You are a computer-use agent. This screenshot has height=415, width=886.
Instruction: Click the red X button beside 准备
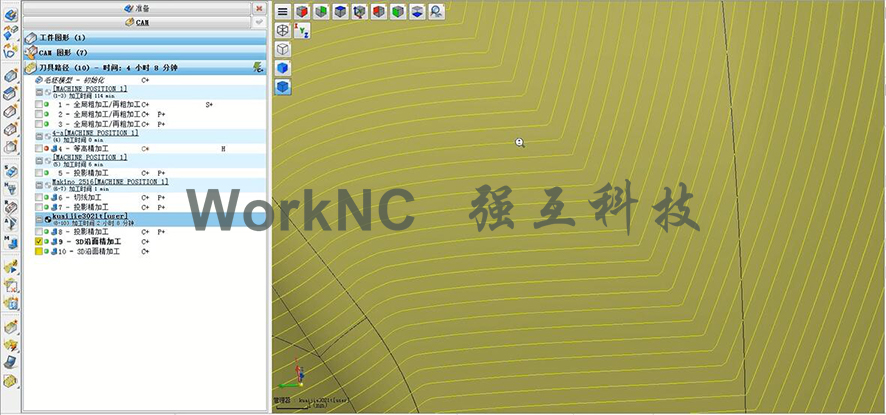(x=259, y=8)
